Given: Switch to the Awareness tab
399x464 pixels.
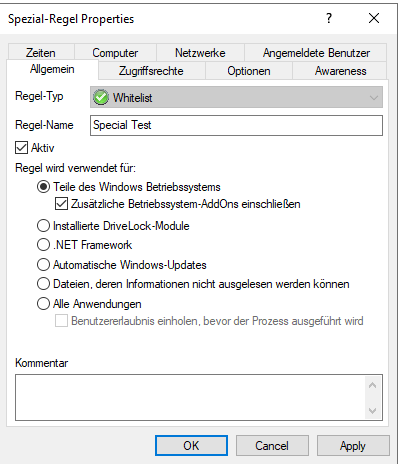Looking at the screenshot, I should tap(340, 71).
